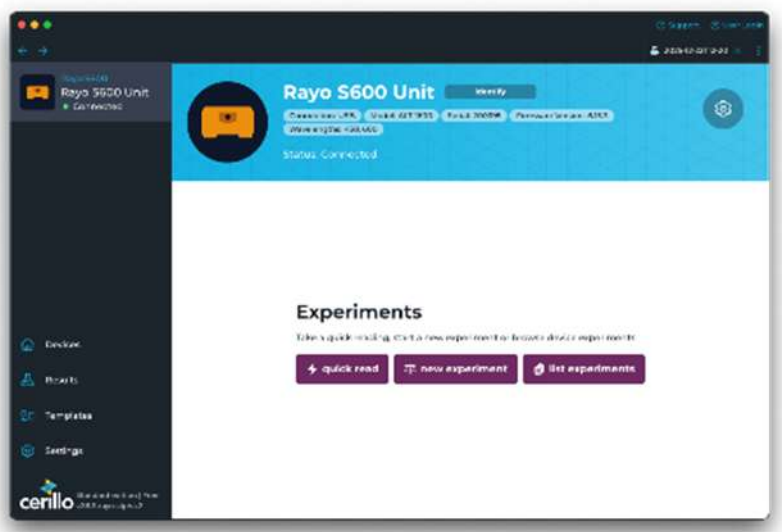This screenshot has height=532, width=782.
Task: Create a new experiment
Action: tap(455, 369)
